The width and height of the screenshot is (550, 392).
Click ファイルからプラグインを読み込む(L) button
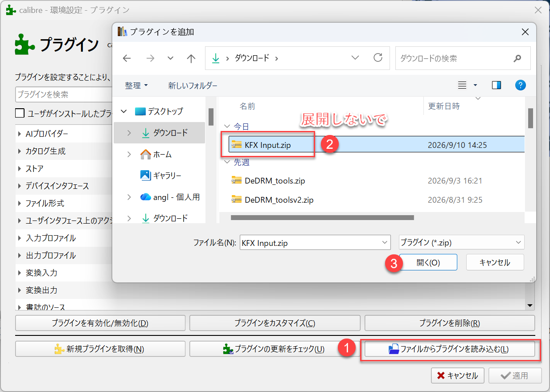click(x=450, y=349)
